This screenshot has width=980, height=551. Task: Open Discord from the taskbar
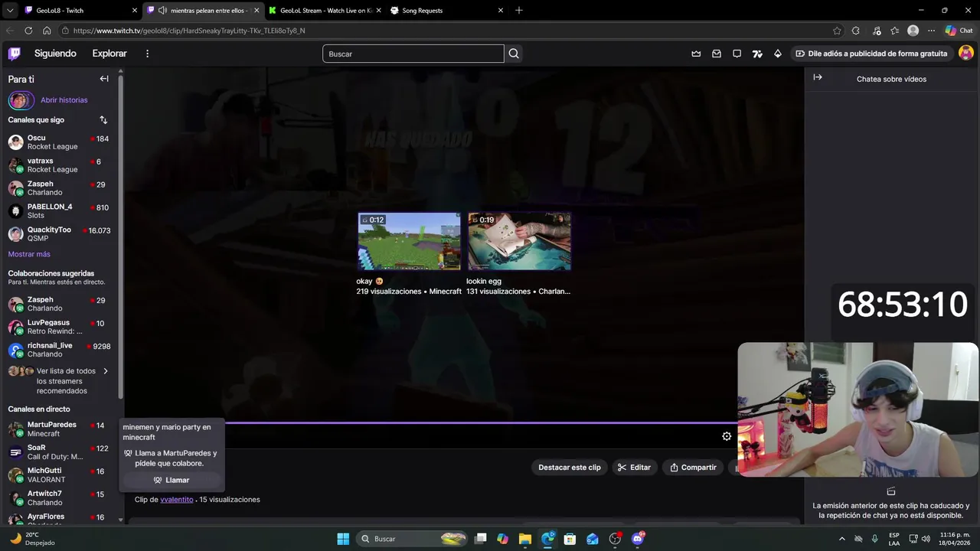click(638, 539)
